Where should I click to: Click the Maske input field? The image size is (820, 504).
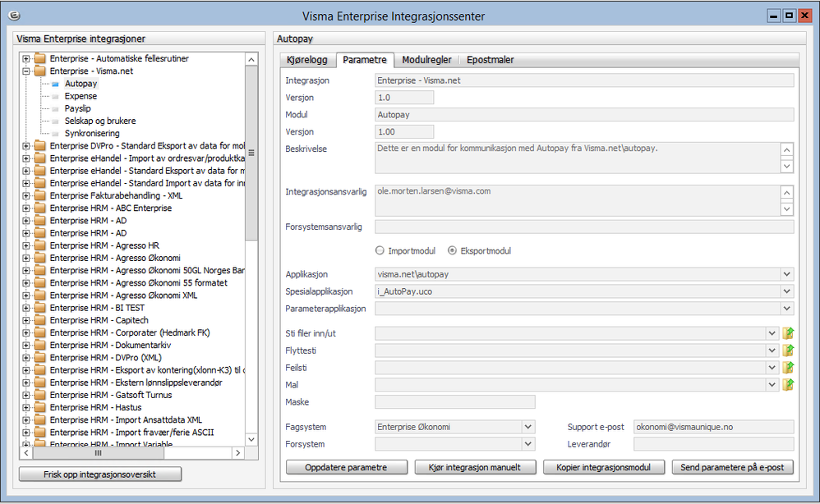click(x=455, y=402)
